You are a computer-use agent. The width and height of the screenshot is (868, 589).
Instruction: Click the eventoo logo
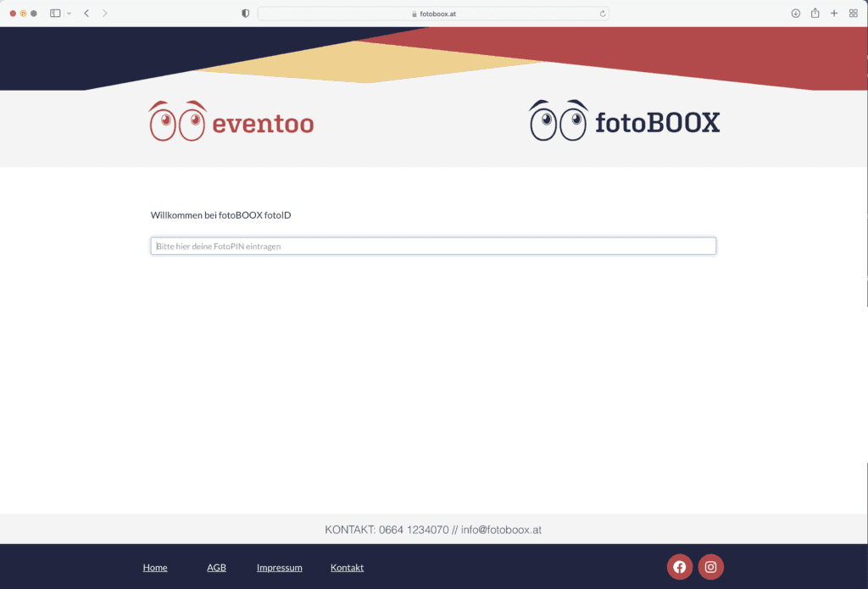pos(231,122)
